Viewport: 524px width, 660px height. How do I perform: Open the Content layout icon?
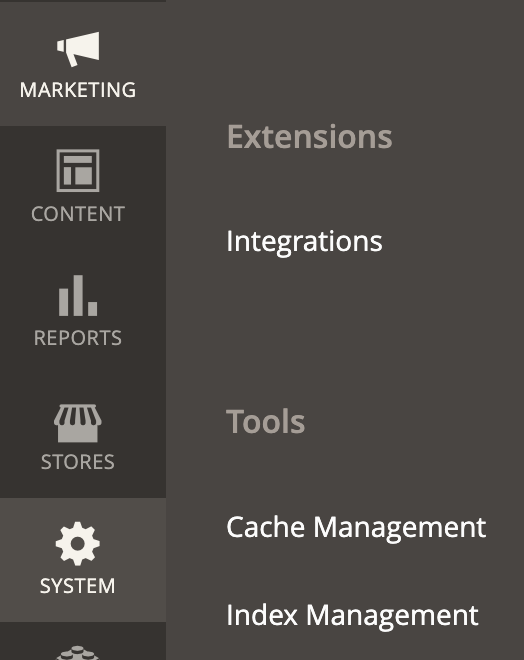pos(78,170)
